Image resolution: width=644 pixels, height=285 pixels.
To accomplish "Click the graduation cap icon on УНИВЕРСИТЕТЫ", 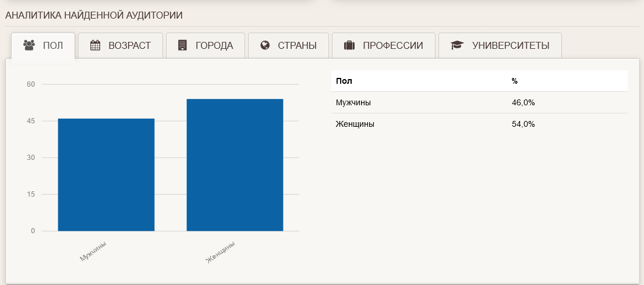I will (x=457, y=45).
